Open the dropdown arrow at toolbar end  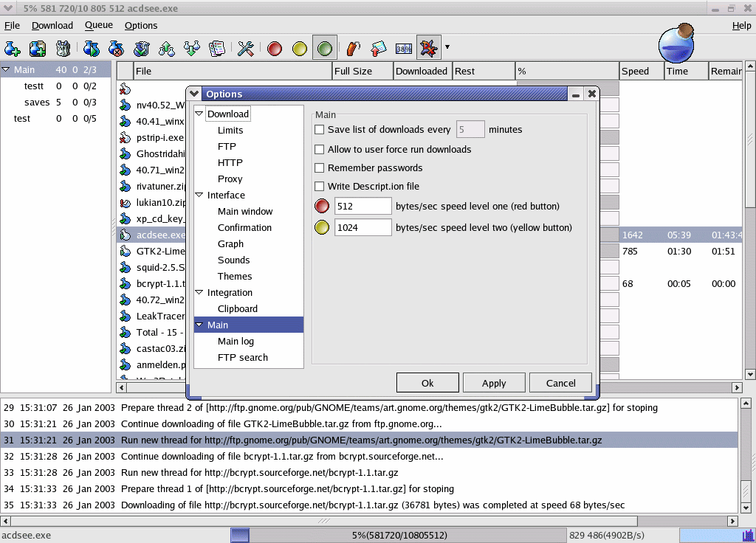447,49
